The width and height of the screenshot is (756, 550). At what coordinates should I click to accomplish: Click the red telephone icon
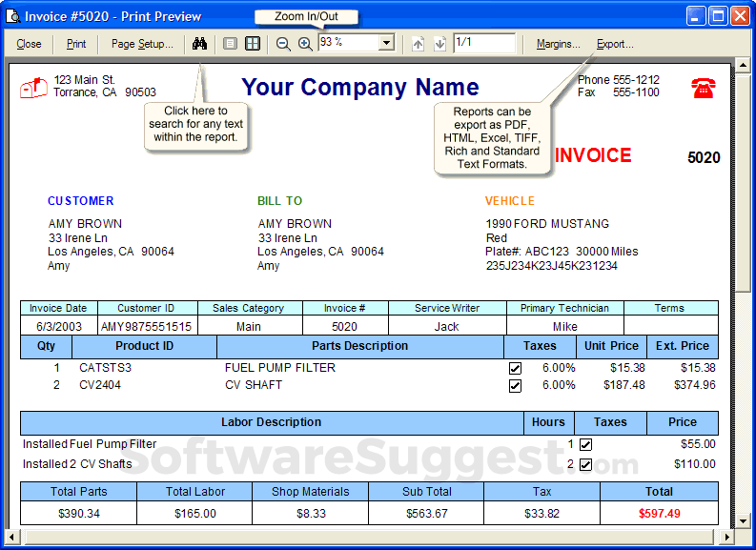[x=703, y=88]
